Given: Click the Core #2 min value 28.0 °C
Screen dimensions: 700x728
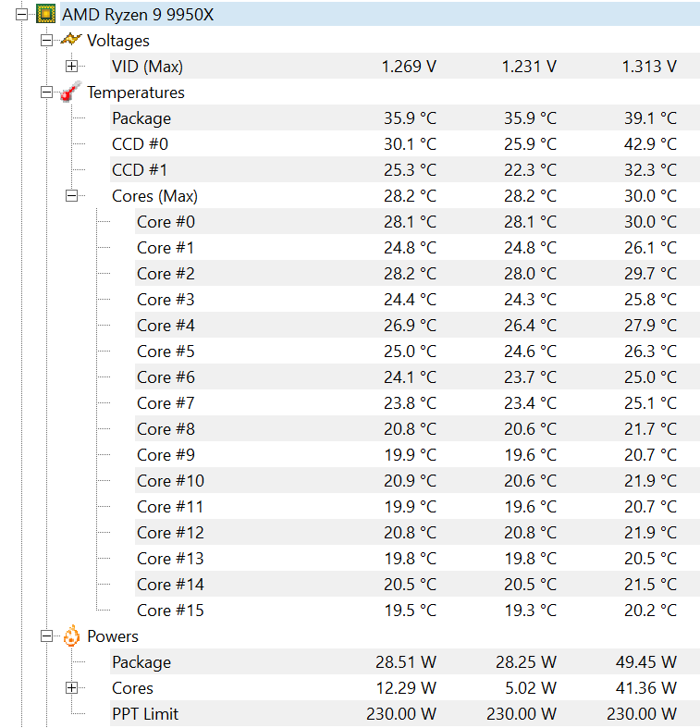Looking at the screenshot, I should tap(530, 274).
